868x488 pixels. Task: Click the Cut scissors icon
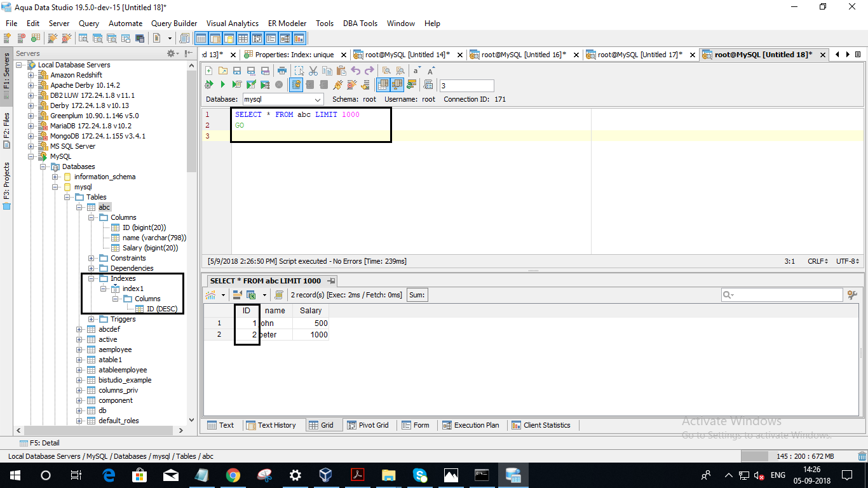pyautogui.click(x=313, y=71)
